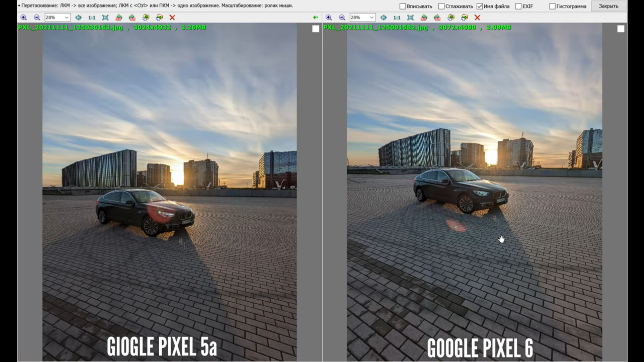Screen dimensions: 644x362
Task: Copy left pane image to folder
Action: [x=146, y=17]
